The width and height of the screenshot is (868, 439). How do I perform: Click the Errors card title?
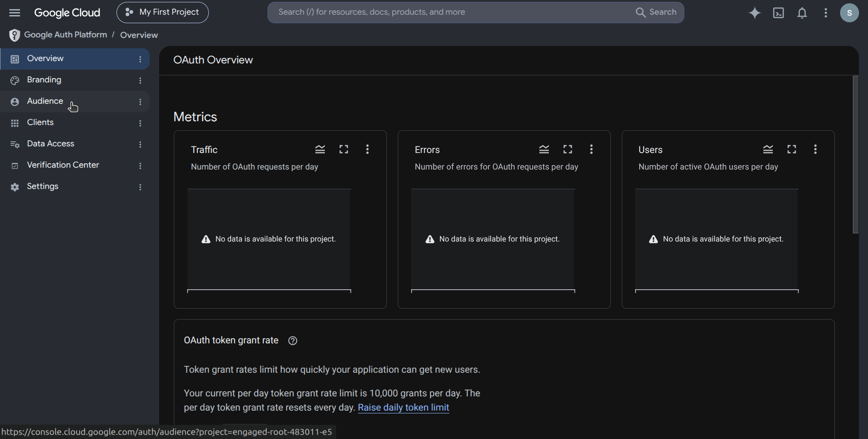(427, 150)
